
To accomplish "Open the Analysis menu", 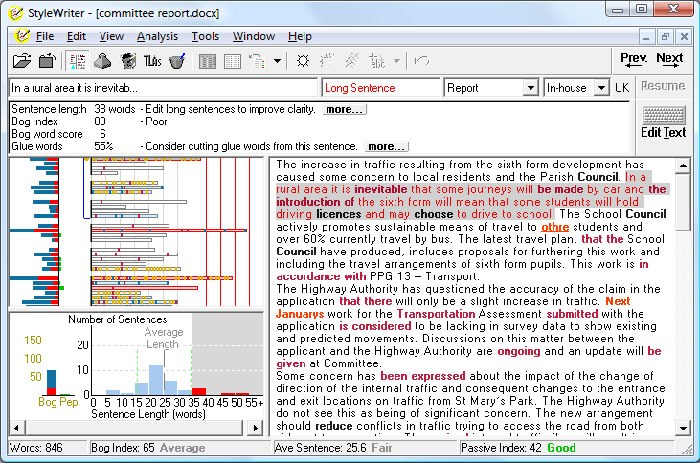I will coord(157,37).
